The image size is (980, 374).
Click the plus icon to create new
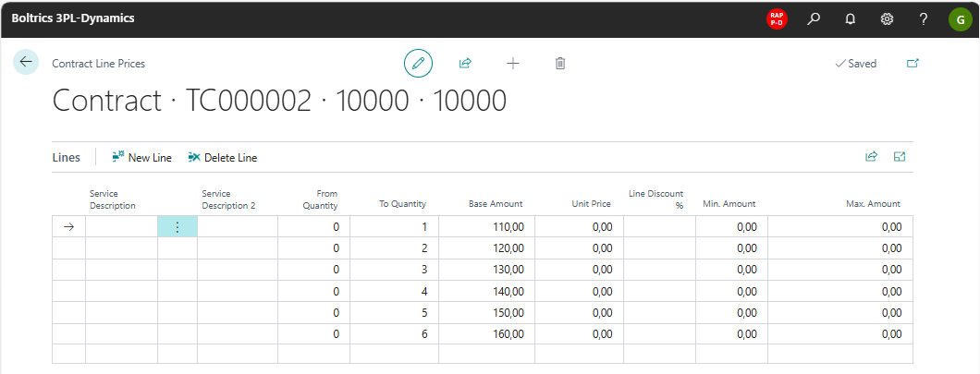pos(513,63)
